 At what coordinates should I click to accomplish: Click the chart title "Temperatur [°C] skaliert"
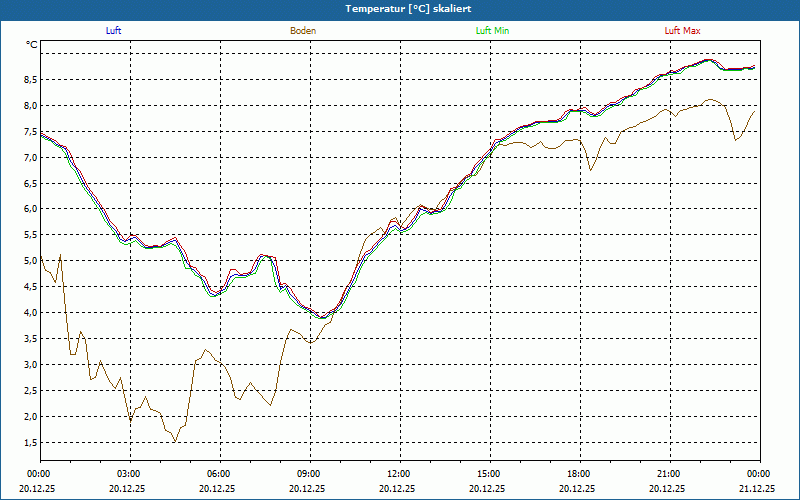(408, 9)
